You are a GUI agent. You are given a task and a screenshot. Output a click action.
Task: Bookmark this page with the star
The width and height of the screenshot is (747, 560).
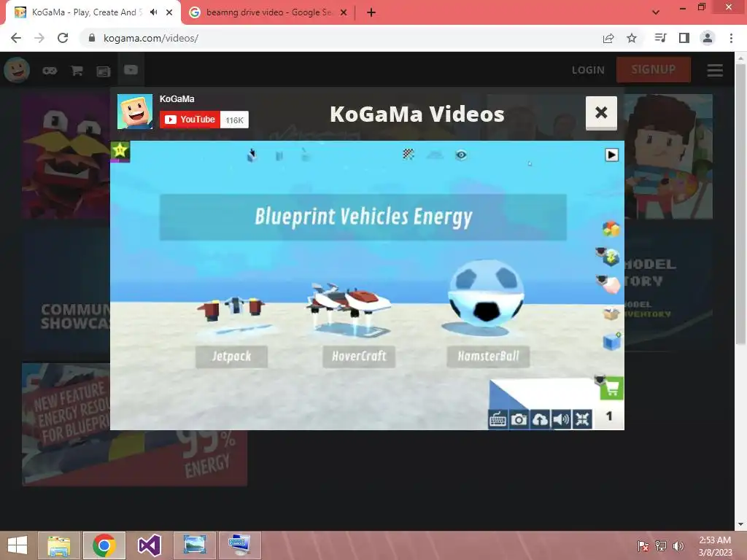point(632,38)
